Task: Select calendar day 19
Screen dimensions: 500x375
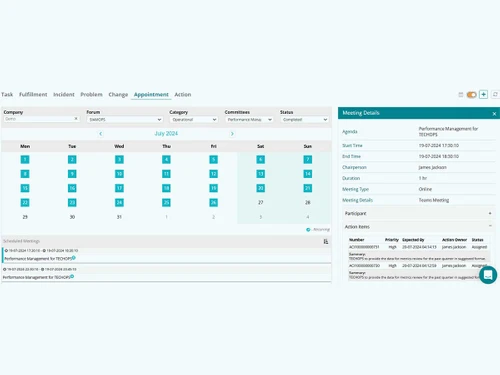Action: point(214,188)
